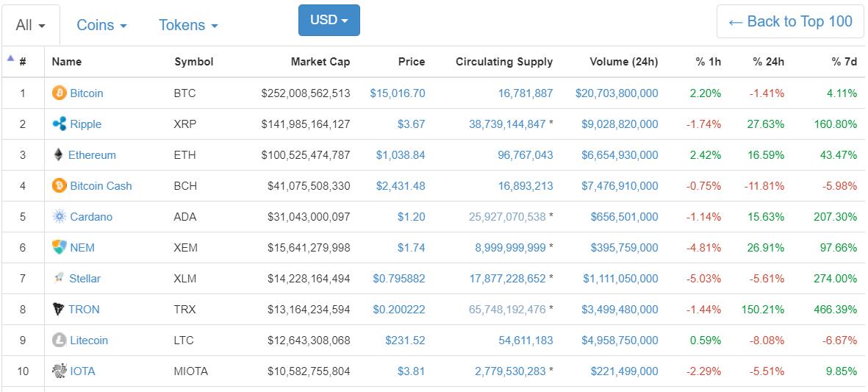This screenshot has width=868, height=392.
Task: Click the Ethereum diamond logo icon
Action: click(58, 155)
